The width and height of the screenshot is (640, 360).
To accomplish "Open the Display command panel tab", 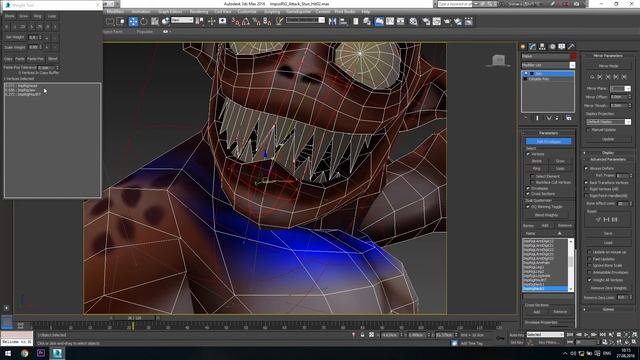I will point(562,47).
